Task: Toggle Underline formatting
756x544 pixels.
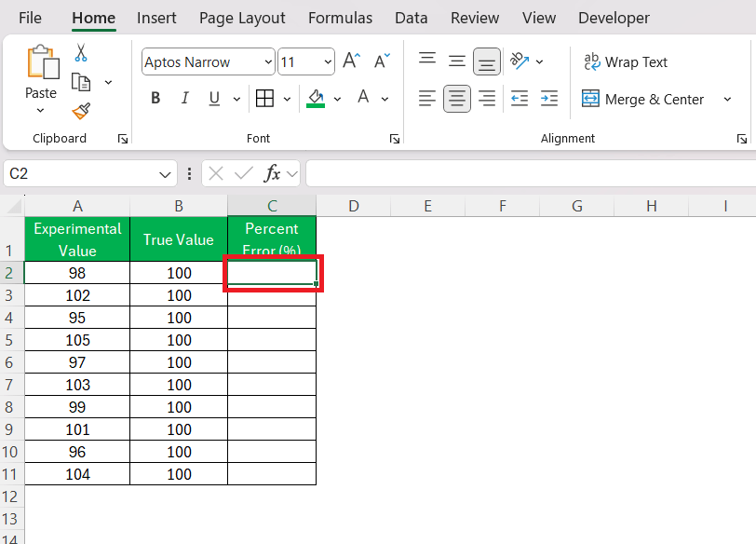Action: pos(214,99)
